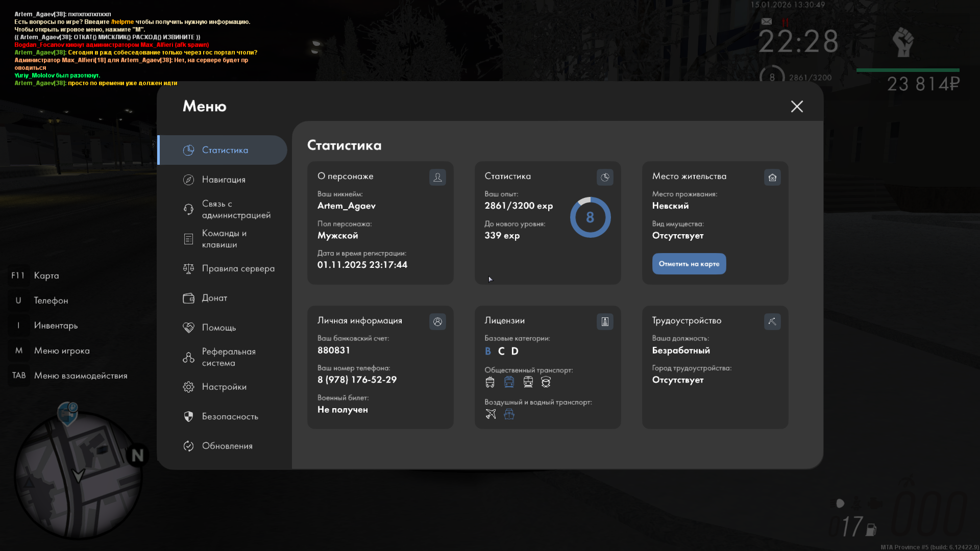Click the pie chart icon in Статистика card
This screenshot has width=980, height=551.
[605, 177]
